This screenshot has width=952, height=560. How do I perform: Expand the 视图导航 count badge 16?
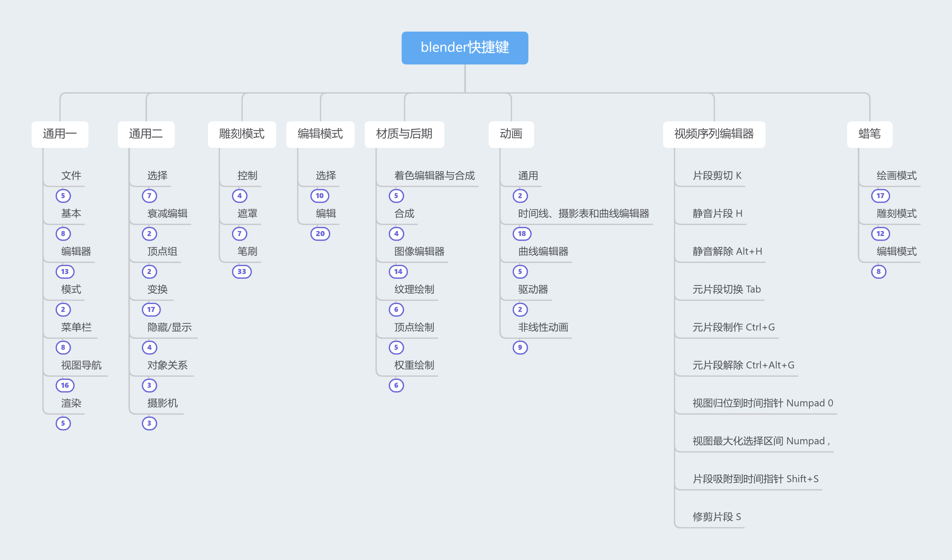click(x=65, y=385)
